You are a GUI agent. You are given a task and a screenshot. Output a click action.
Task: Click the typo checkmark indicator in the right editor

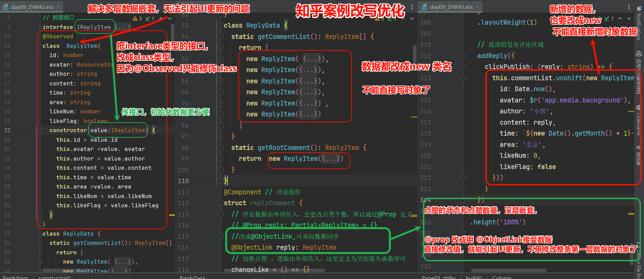coord(609,18)
